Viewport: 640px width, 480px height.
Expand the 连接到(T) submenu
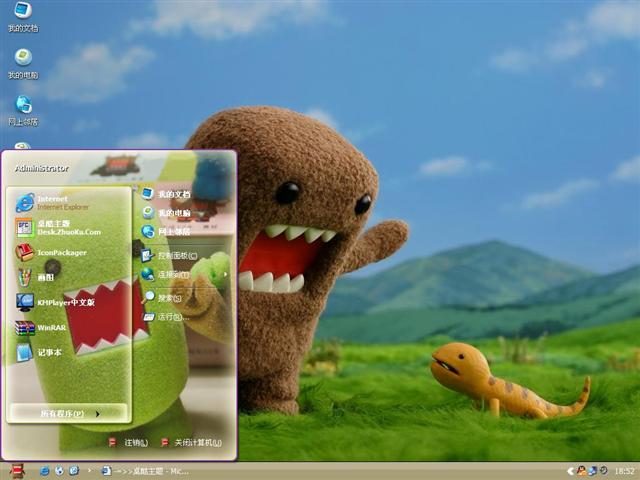pos(184,274)
